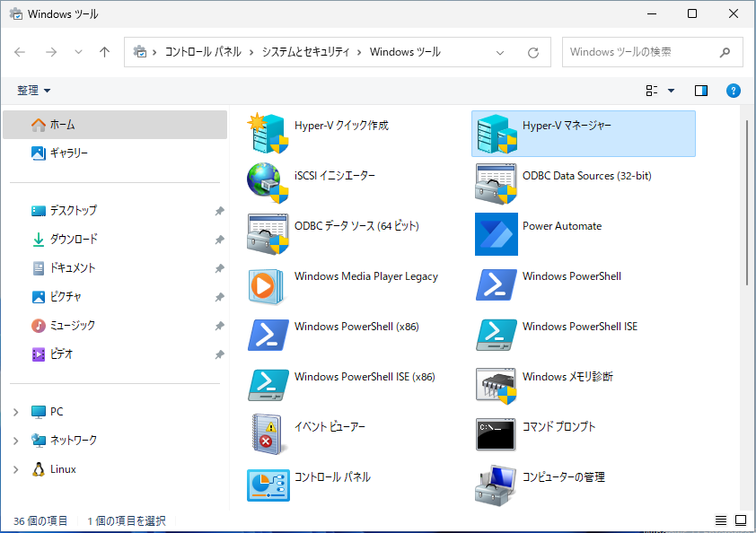Expand the Linux tree node
Screen dimensions: 756x533
pyautogui.click(x=16, y=469)
